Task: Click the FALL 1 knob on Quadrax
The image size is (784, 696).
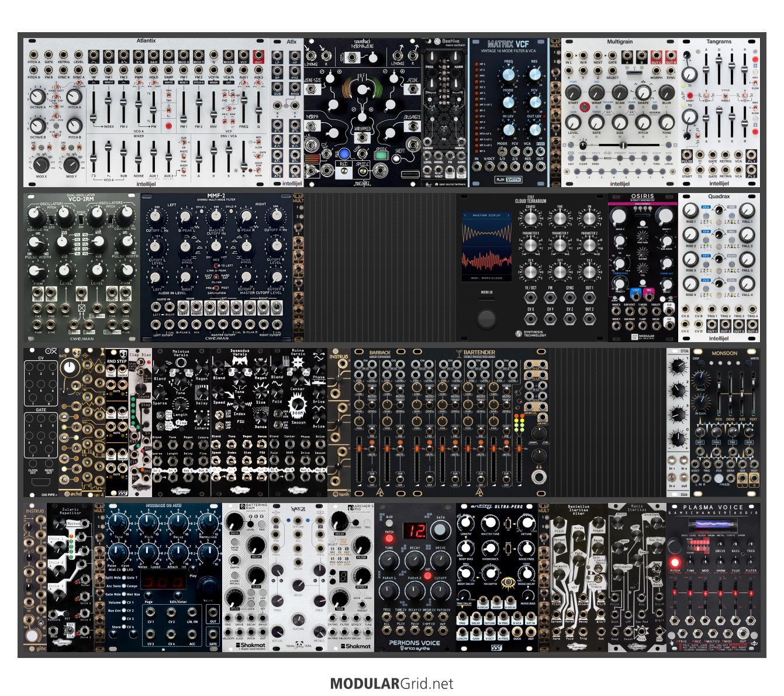Action: click(x=747, y=211)
